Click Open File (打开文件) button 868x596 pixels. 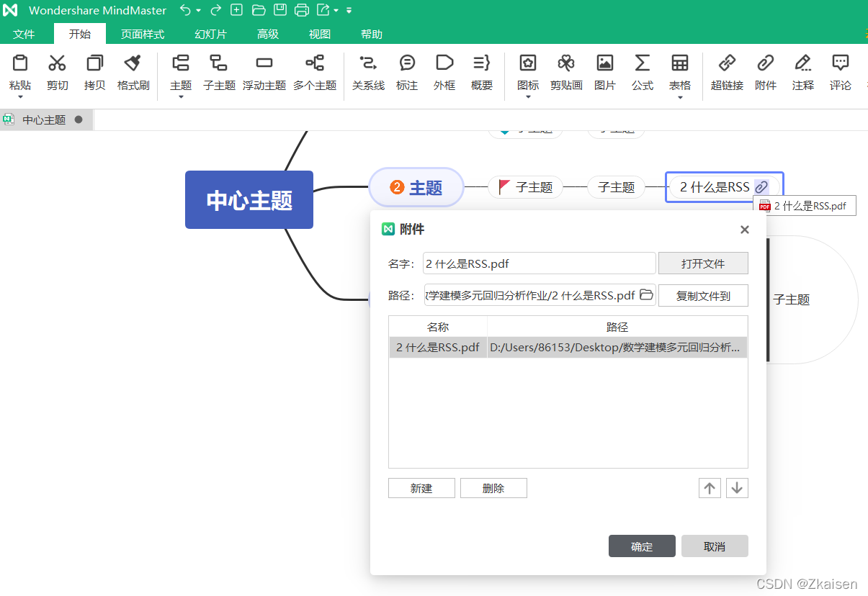(x=703, y=263)
